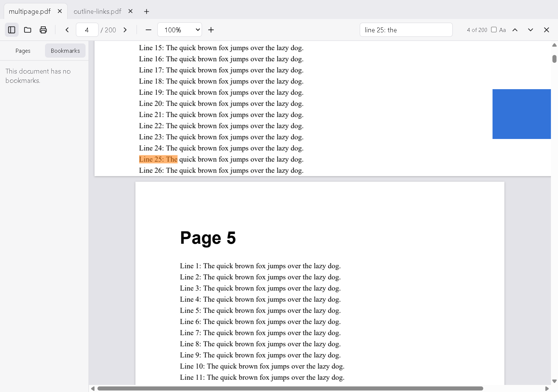Switch to the outline-links.pdf tab

click(x=97, y=12)
